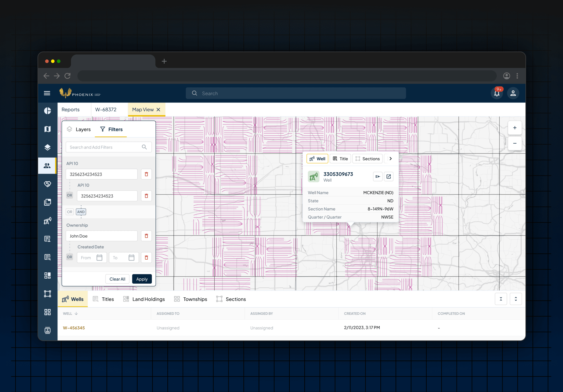Click the first API 10 value field
Image resolution: width=563 pixels, height=392 pixels.
point(101,174)
